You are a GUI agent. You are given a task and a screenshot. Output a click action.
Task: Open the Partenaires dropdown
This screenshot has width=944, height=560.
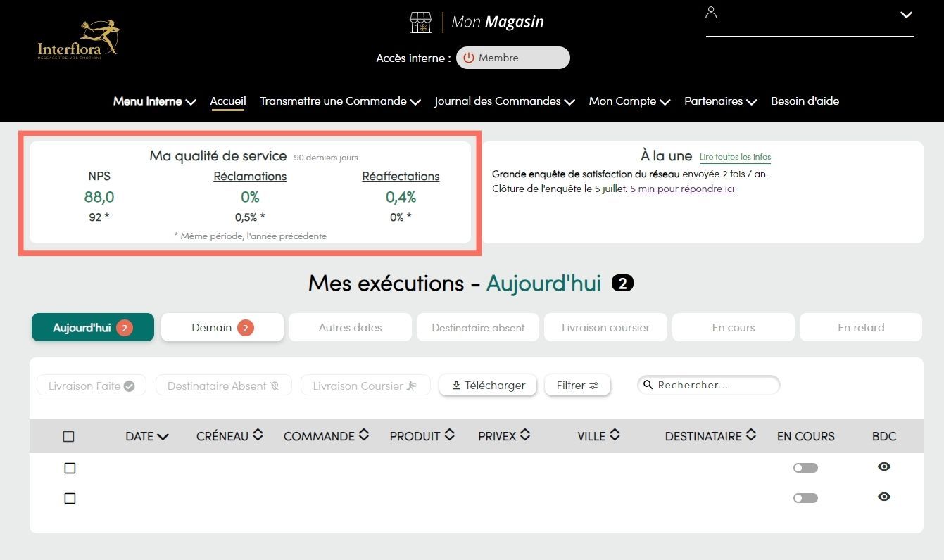point(720,101)
